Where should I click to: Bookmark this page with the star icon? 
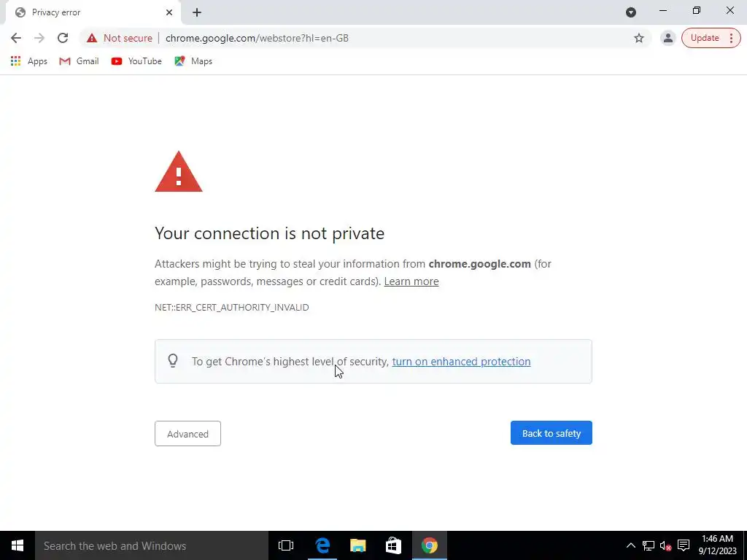click(639, 38)
